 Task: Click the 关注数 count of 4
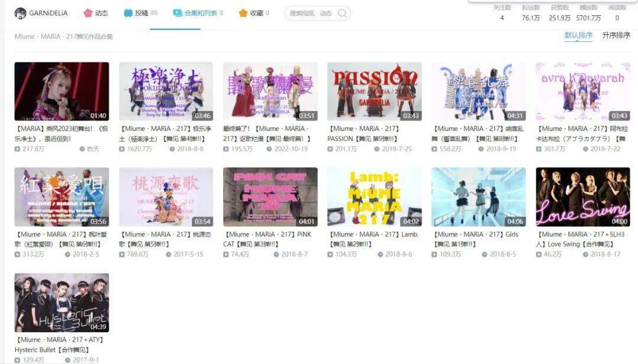(502, 18)
